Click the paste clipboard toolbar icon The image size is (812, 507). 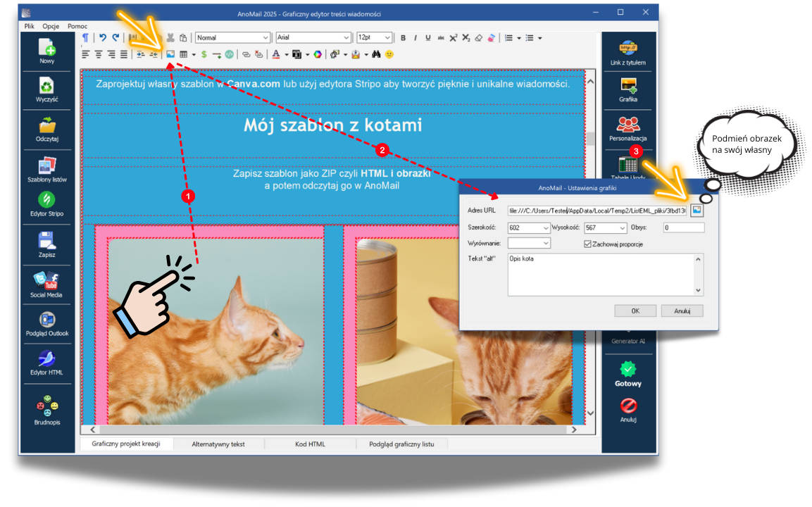pyautogui.click(x=183, y=37)
